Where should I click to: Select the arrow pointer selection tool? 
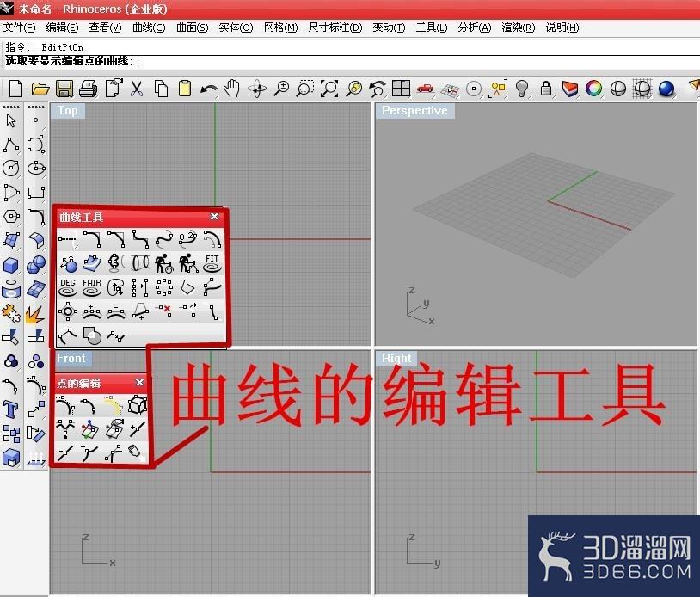coord(11,120)
